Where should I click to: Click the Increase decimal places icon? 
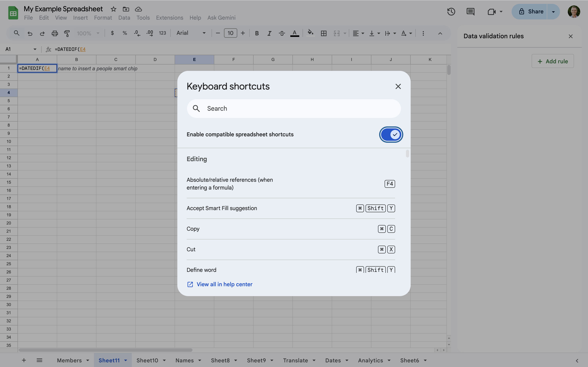coord(150,33)
